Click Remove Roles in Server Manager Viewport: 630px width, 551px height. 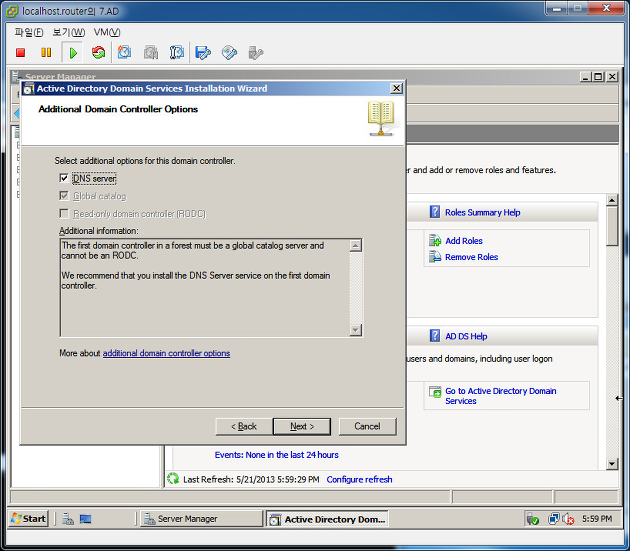(x=471, y=257)
